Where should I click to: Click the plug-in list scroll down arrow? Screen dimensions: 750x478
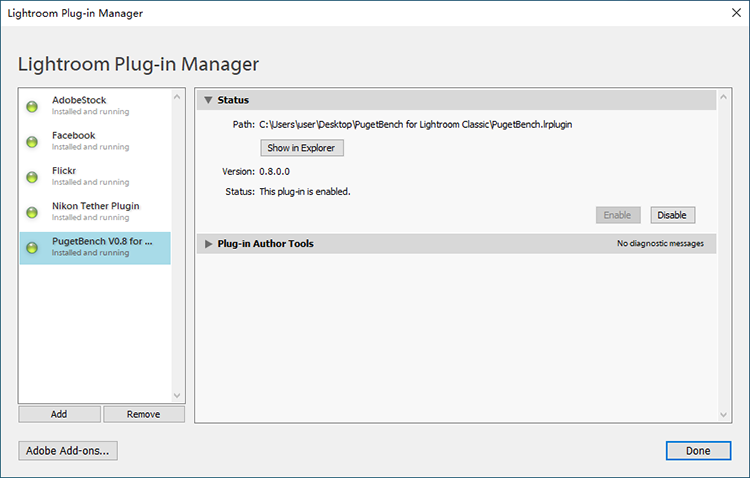point(177,396)
